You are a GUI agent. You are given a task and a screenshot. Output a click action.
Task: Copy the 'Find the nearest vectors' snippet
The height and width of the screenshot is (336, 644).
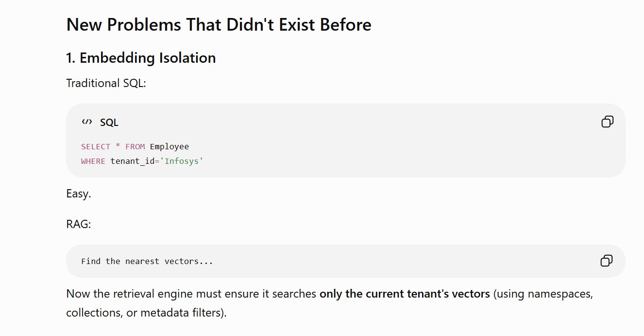(x=607, y=261)
